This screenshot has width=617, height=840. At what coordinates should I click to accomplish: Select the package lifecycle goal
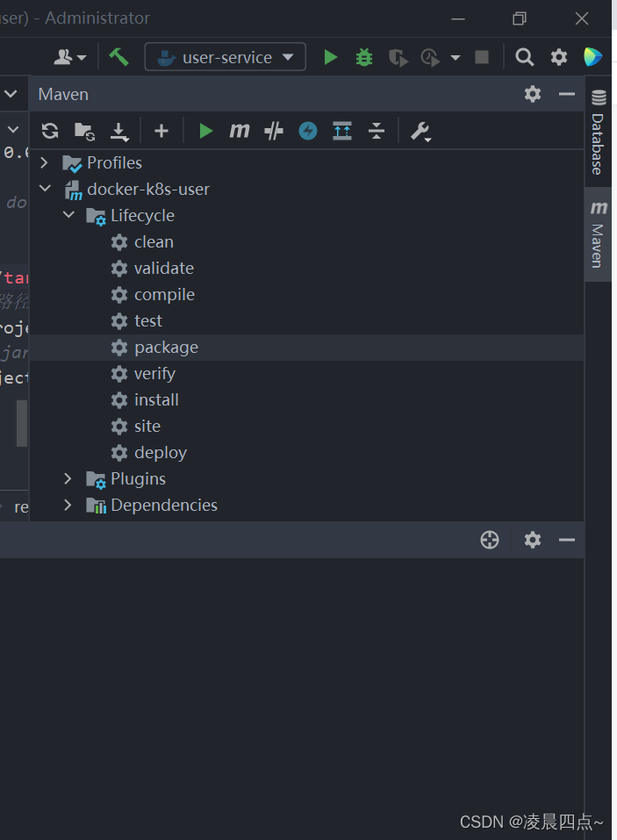point(166,348)
